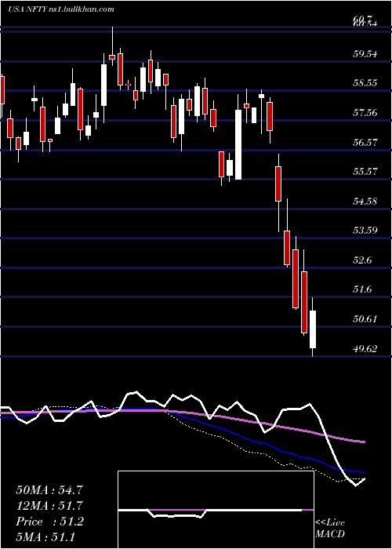
Task: Click the '50MA : 54.7' value
Action: click(49, 490)
